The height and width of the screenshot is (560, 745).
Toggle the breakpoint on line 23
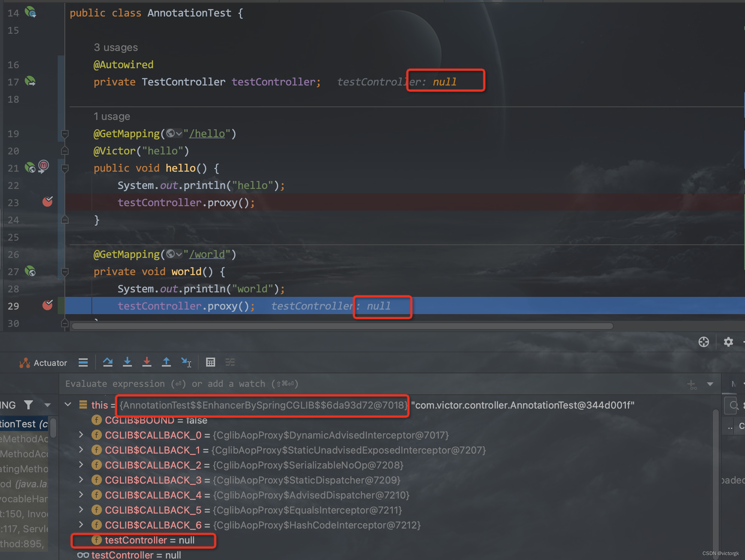[x=48, y=202]
